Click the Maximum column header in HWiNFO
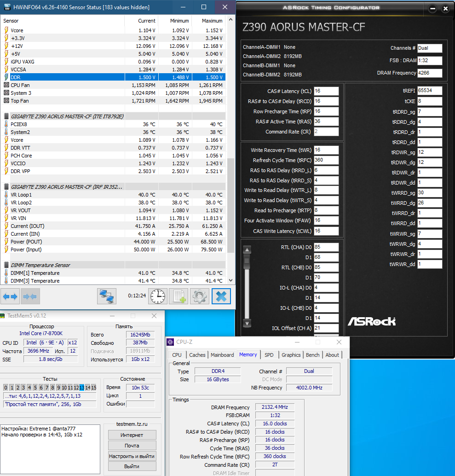455x476 pixels. (209, 21)
